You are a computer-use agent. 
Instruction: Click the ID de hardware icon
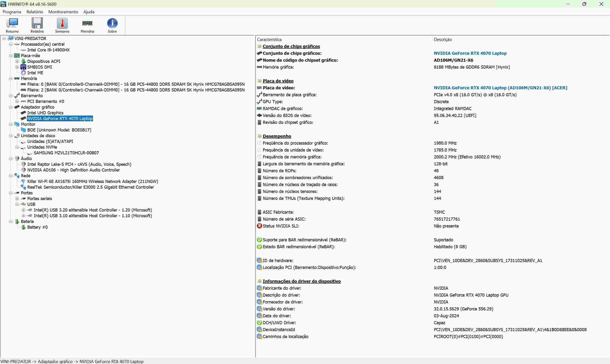point(259,260)
